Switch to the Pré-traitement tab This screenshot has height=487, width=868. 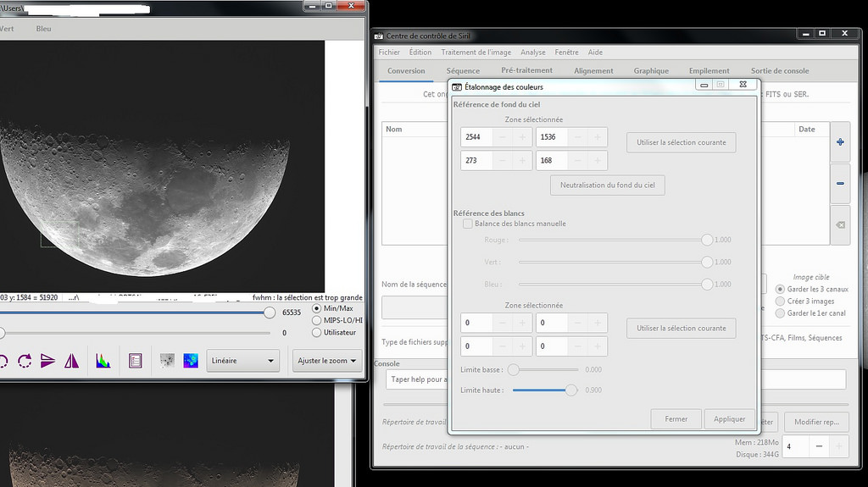click(526, 71)
